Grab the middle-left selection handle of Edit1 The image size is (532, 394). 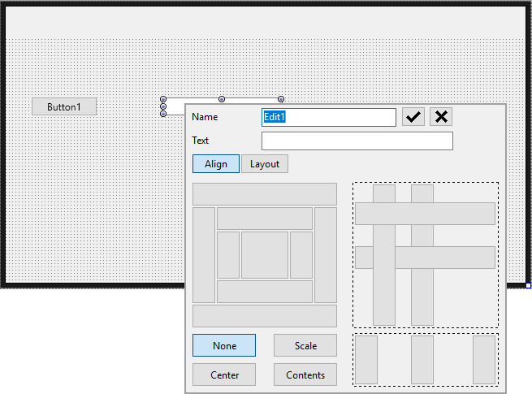(x=163, y=106)
